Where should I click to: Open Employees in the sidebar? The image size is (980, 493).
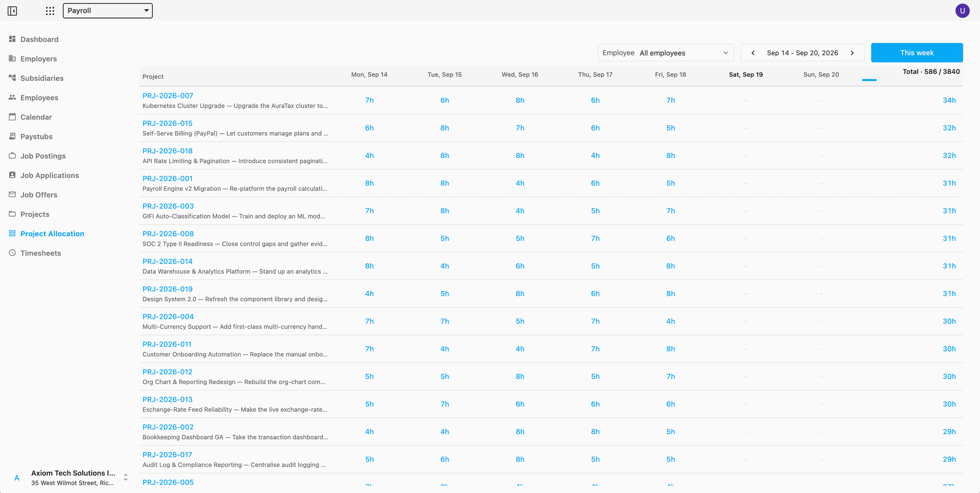pos(39,97)
